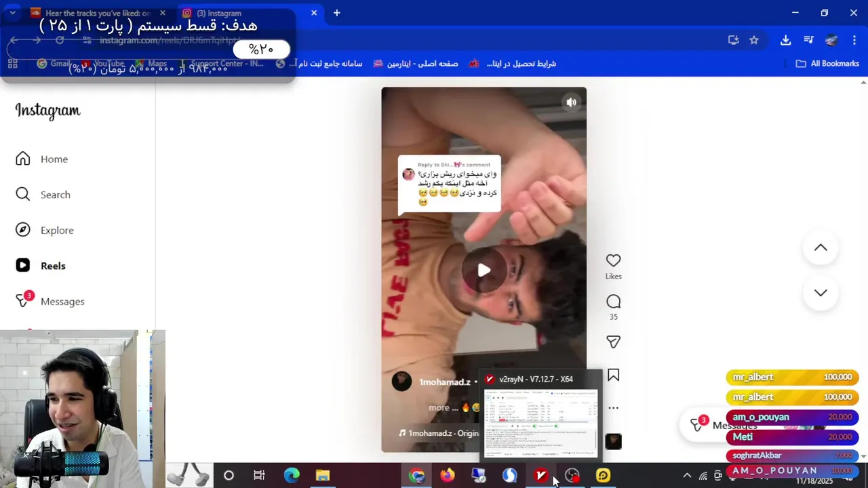Click the network icon in system tray
Viewport: 868px width, 488px height.
[703, 475]
